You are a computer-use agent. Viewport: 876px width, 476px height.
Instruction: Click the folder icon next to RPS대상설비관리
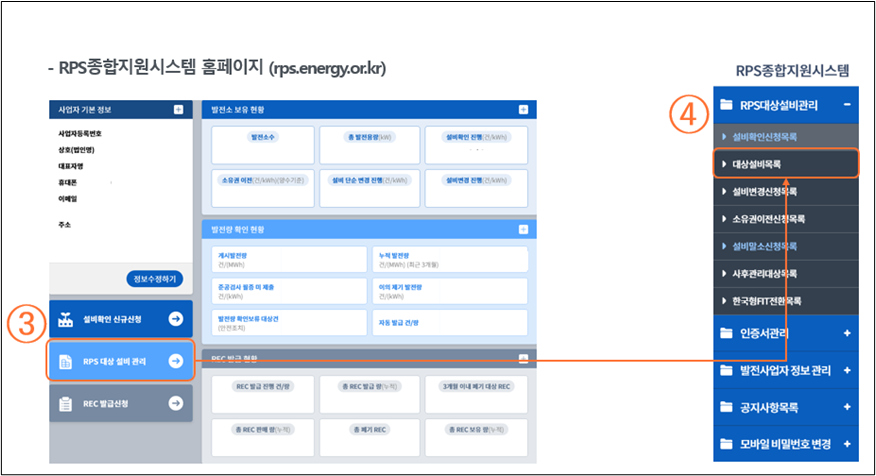726,104
